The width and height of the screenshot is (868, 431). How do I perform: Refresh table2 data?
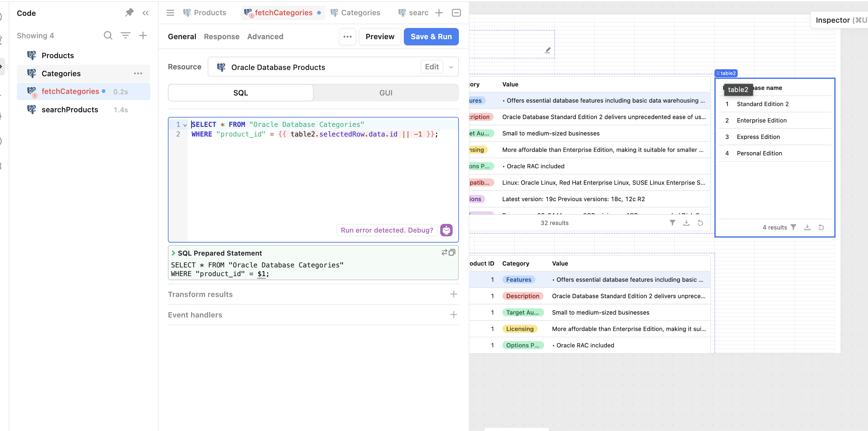point(821,227)
